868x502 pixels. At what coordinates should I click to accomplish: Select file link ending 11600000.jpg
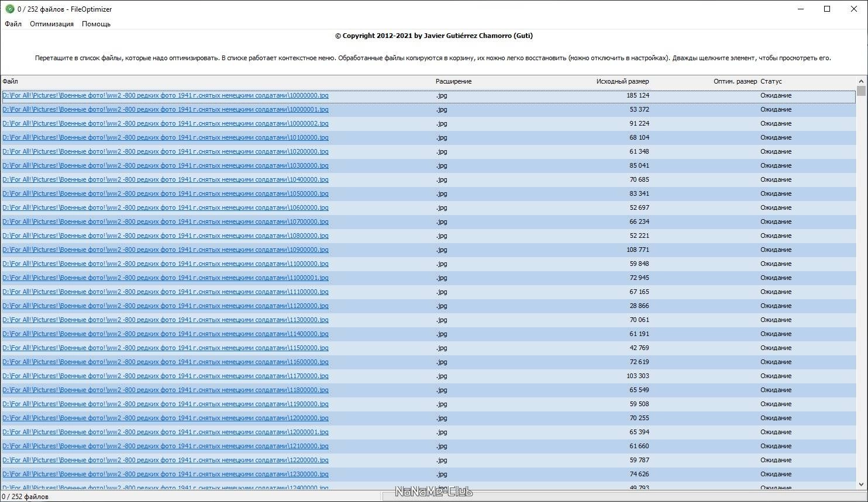tap(166, 362)
